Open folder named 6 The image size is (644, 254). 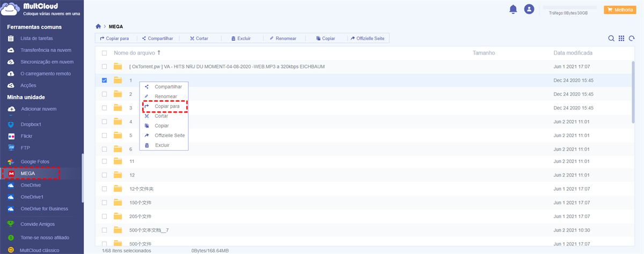[x=130, y=149]
